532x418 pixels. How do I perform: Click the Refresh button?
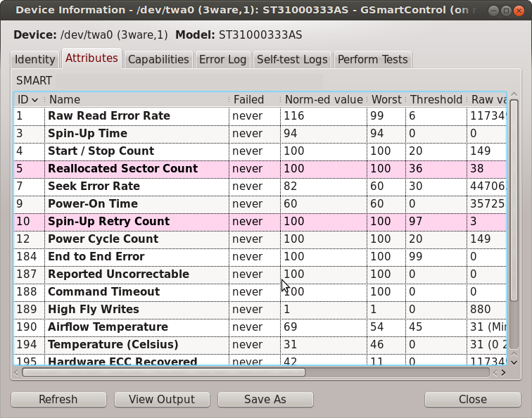pos(58,399)
